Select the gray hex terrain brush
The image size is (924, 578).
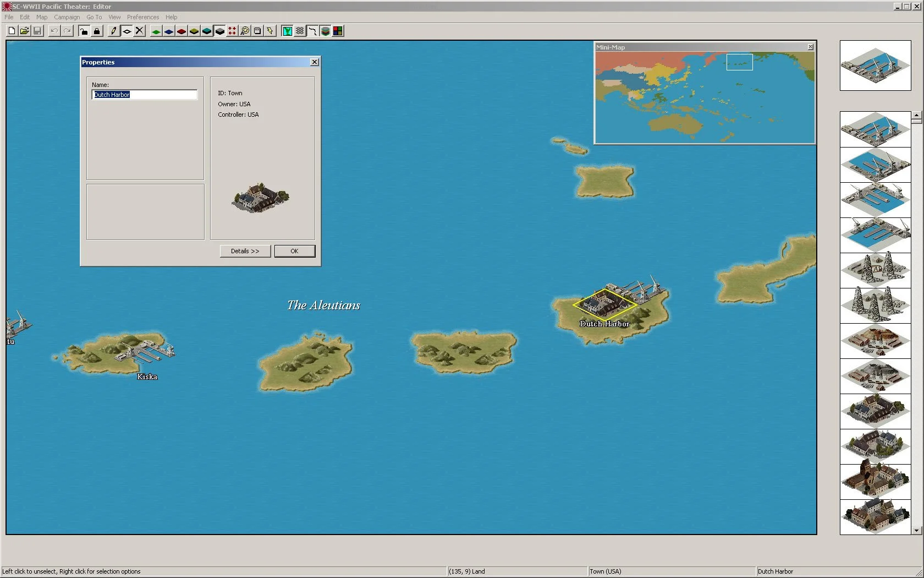click(x=219, y=31)
